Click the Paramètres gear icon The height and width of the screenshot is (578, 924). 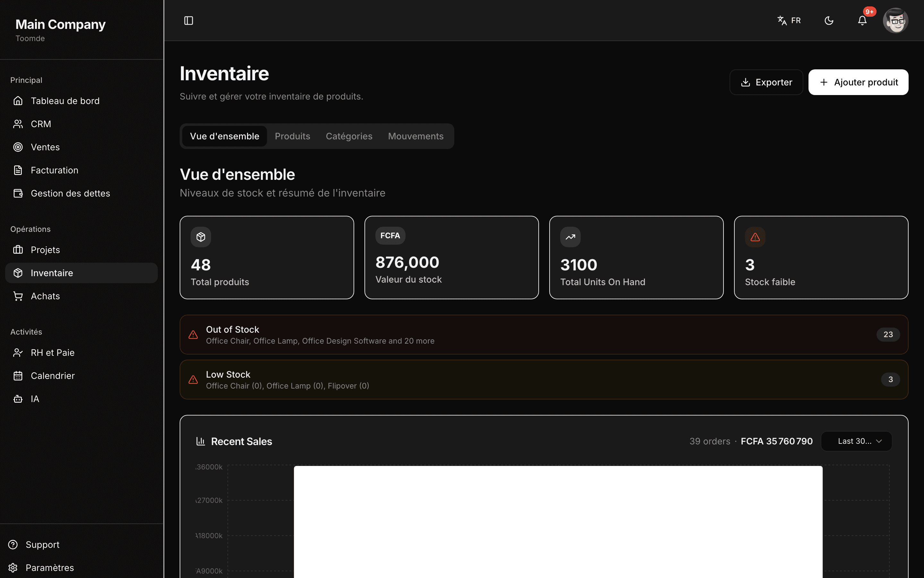click(13, 568)
